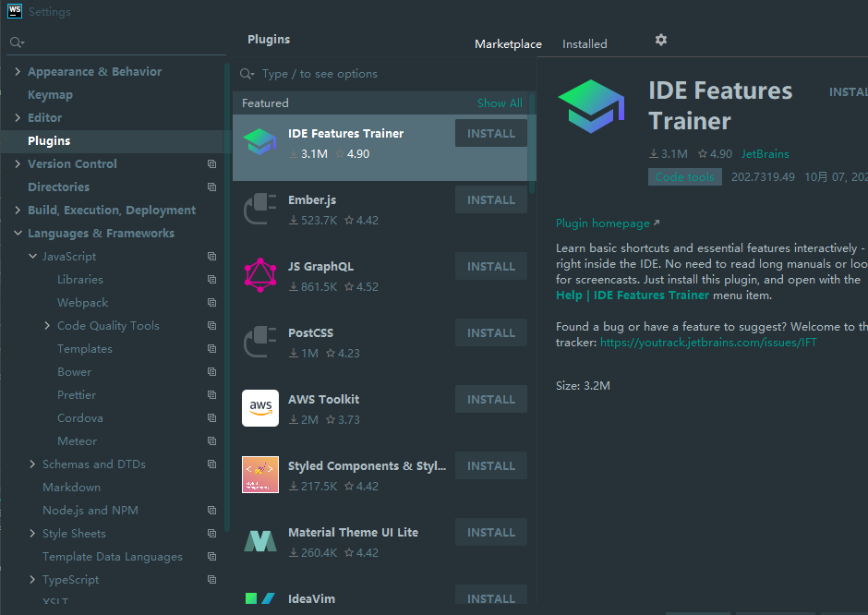This screenshot has width=868, height=615.
Task: Focus the settings search field
Action: (x=116, y=42)
